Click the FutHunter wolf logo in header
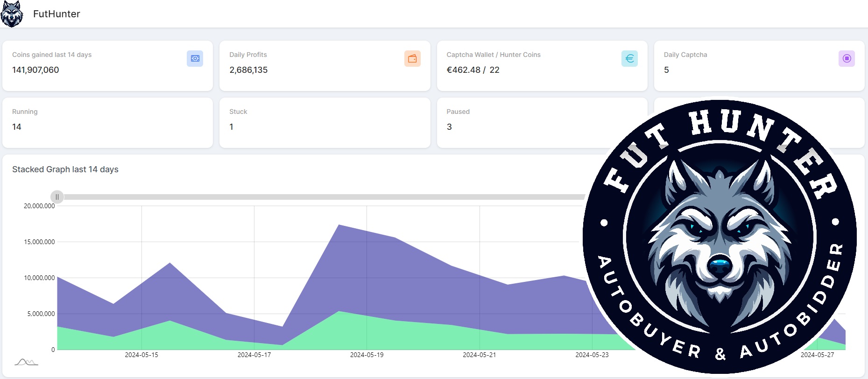868x379 pixels. [x=12, y=14]
